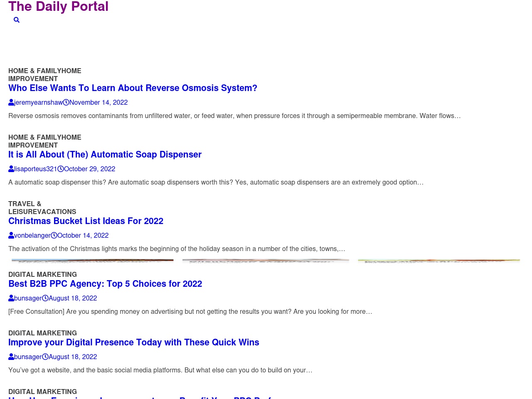The image size is (532, 399).
Task: Select the October 14, 2022 date link
Action: pyautogui.click(x=83, y=235)
